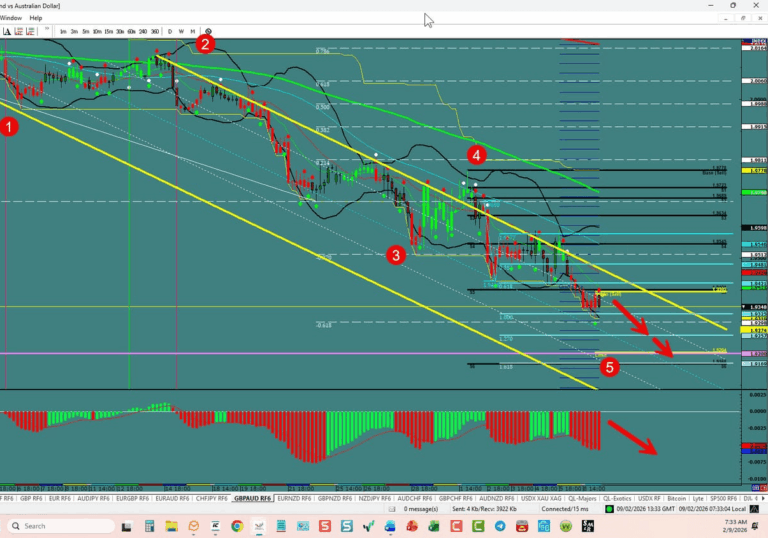Click the taskbar clock showing 7:33 AM
The height and width of the screenshot is (538, 768).
[735, 526]
